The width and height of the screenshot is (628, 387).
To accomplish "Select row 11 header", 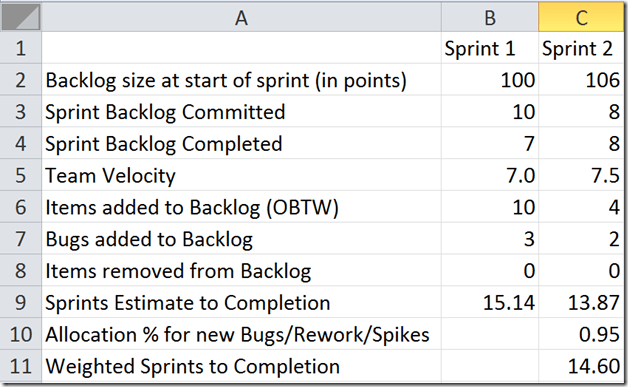I will [x=21, y=366].
